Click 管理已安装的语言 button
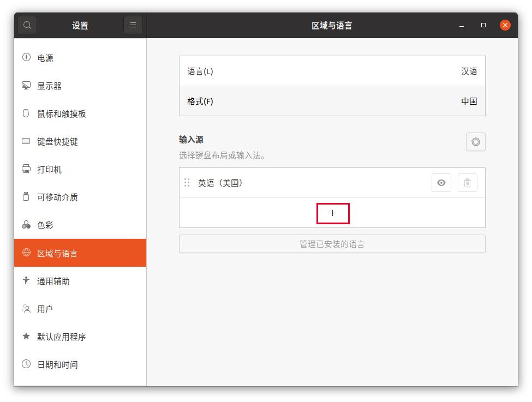The height and width of the screenshot is (402, 532). tap(332, 244)
